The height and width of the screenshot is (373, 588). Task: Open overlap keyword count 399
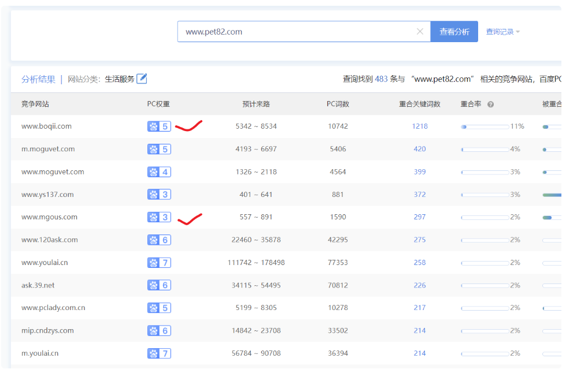point(420,172)
